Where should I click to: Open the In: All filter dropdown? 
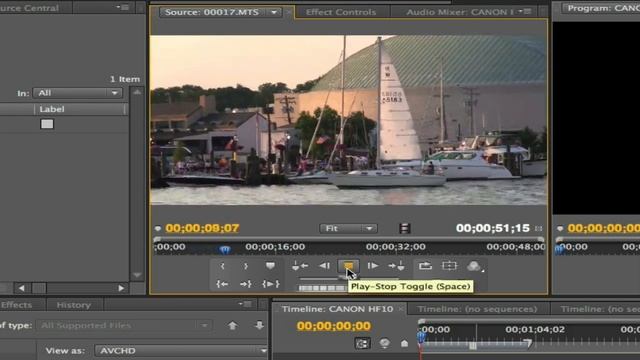(x=77, y=93)
